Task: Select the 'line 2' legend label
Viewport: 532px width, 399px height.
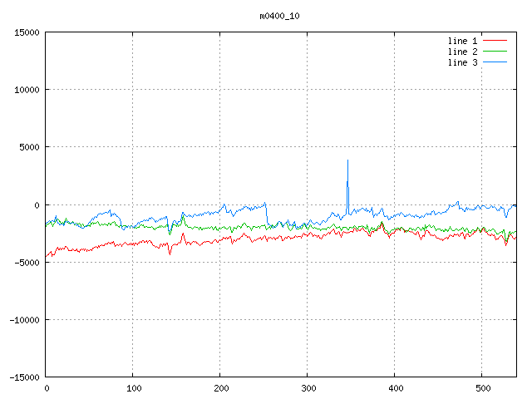Action: (462, 52)
